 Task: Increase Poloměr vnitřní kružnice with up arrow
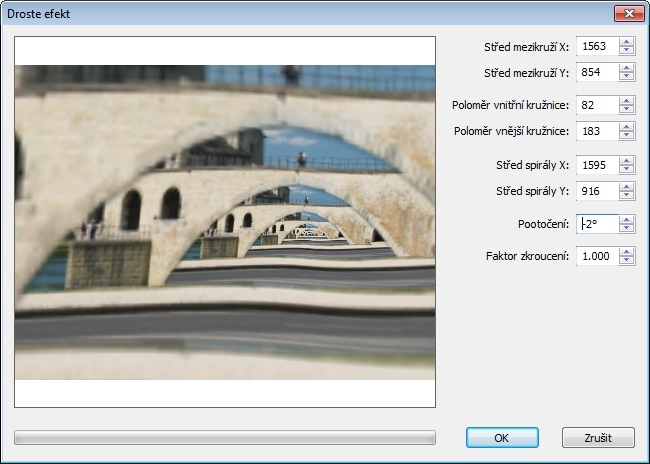point(627,101)
